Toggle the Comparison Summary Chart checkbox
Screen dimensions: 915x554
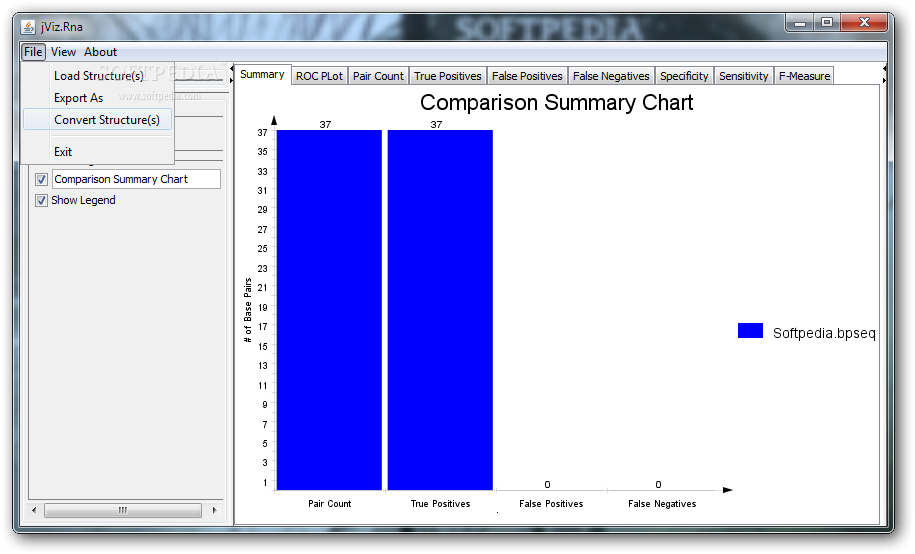click(41, 179)
